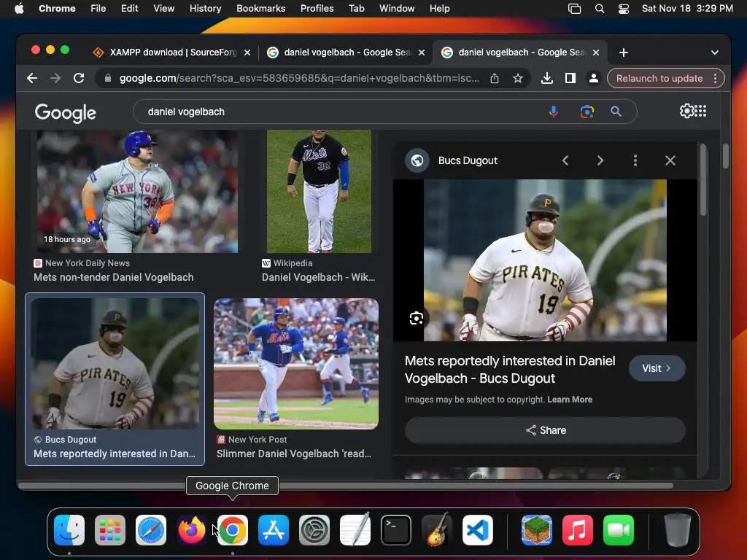Close the active daniel vogelbach tab
This screenshot has width=747, height=560.
pos(596,52)
